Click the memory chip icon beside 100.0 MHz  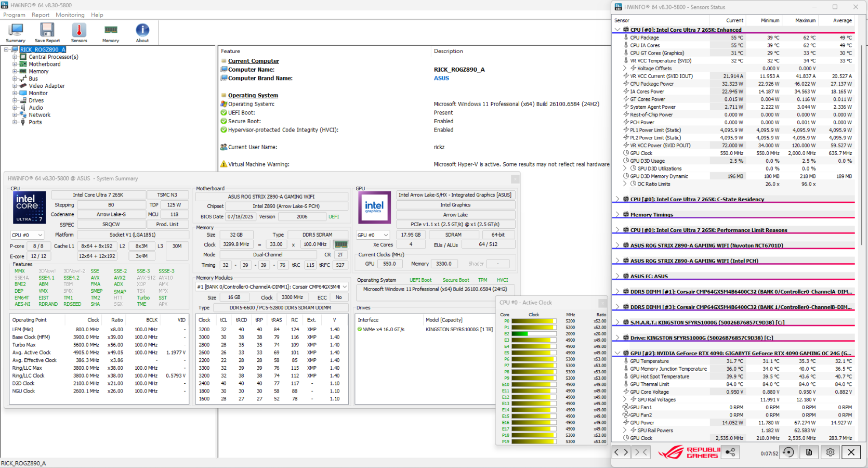341,244
